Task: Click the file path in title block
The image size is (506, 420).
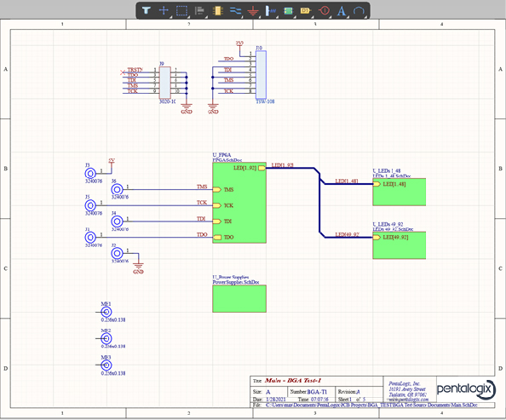Action: [x=371, y=405]
